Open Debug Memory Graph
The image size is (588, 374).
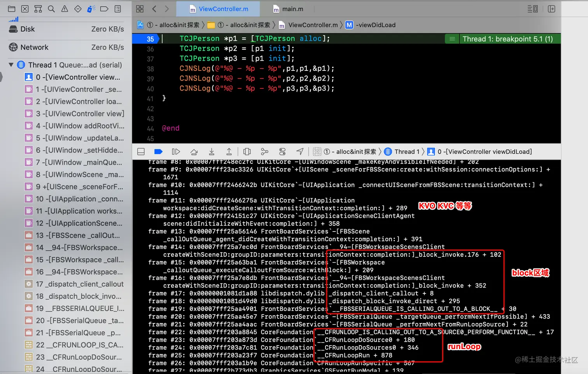(x=264, y=152)
